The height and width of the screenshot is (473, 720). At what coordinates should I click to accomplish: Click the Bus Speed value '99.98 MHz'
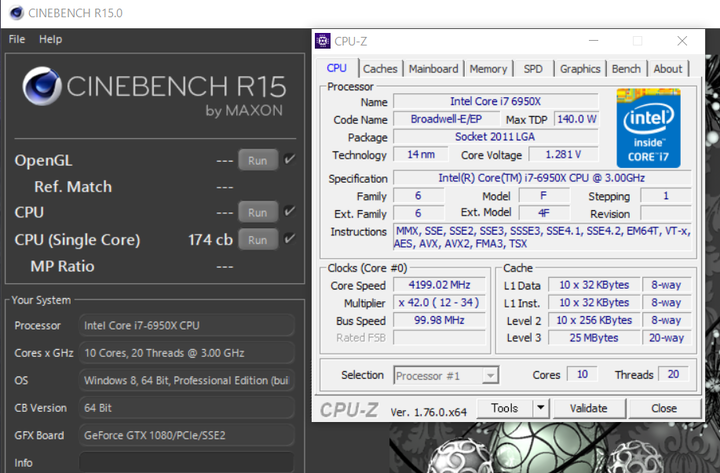click(439, 320)
